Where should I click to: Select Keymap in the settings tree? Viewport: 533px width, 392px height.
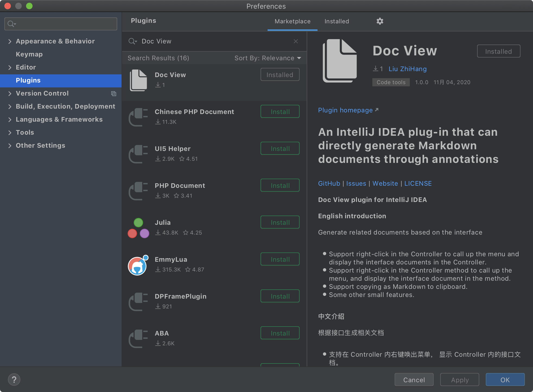pyautogui.click(x=61, y=54)
